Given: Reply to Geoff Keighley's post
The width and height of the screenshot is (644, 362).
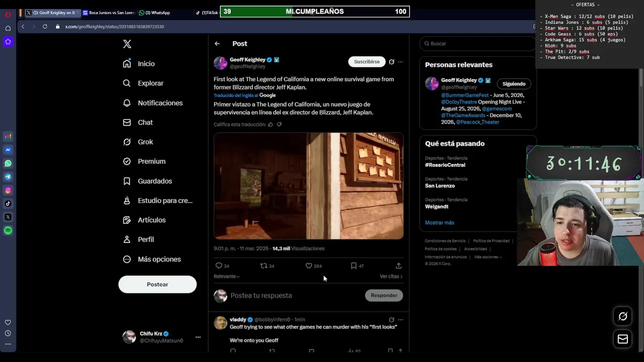Looking at the screenshot, I should [x=219, y=265].
